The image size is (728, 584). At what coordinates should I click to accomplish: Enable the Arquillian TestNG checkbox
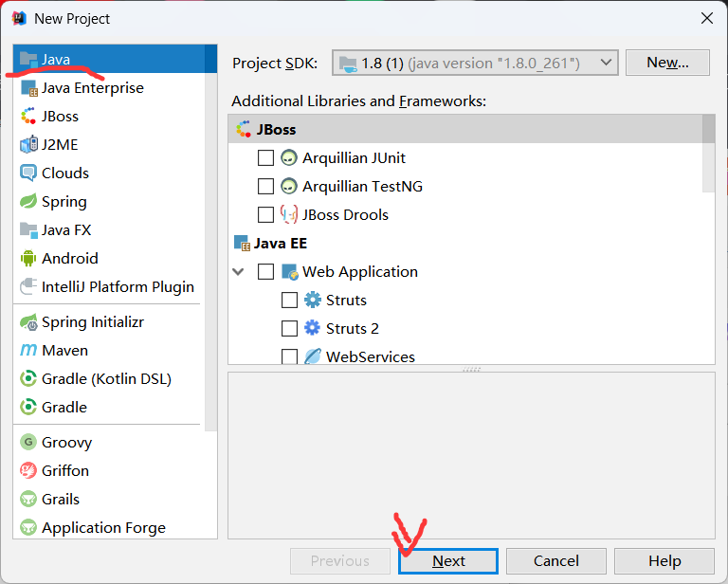pyautogui.click(x=265, y=186)
